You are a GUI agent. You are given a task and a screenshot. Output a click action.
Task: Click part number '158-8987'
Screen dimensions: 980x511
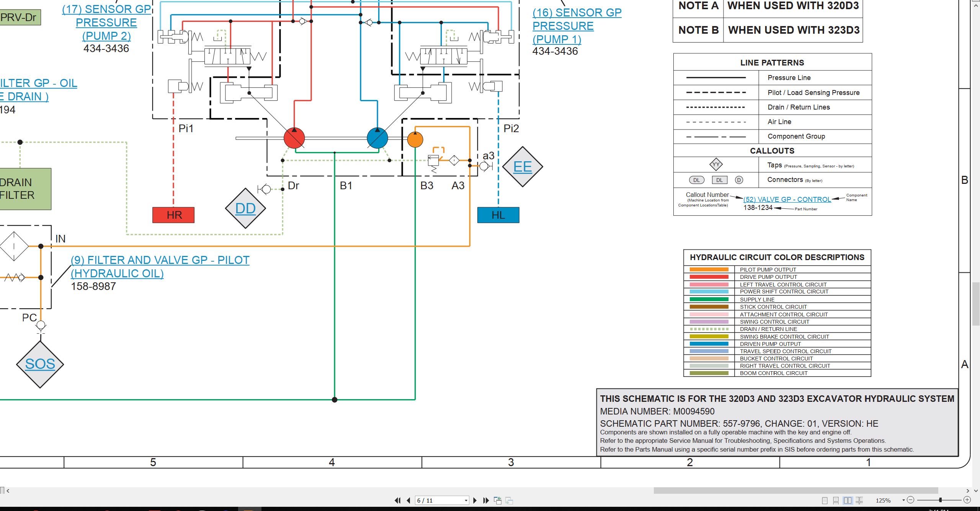[x=93, y=286]
